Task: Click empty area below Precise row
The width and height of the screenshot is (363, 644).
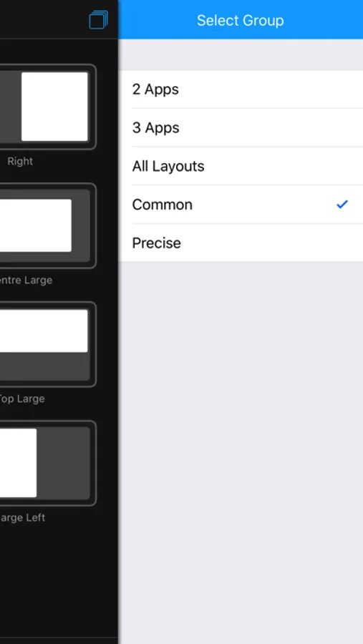Action: pos(241,452)
